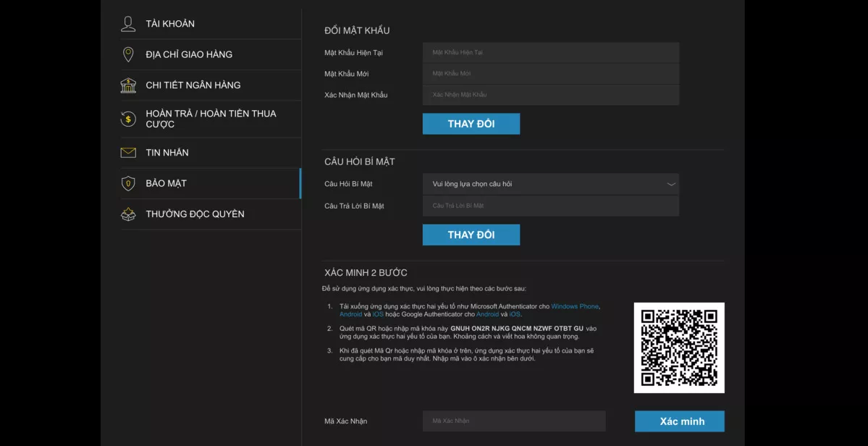Screen dimensions: 868x446
Task: Click the location pin icon for Địa Chỉ Giao Hàng
Action: point(128,54)
